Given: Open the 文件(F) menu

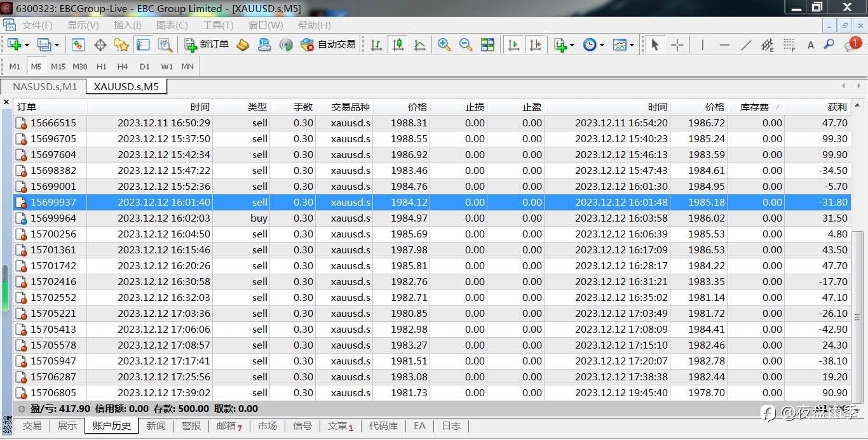Looking at the screenshot, I should point(37,25).
